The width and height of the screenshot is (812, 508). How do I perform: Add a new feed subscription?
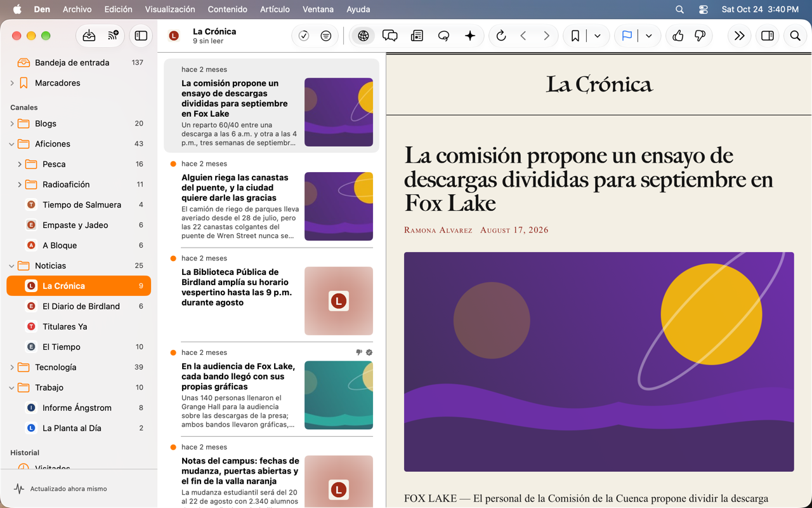tap(113, 36)
